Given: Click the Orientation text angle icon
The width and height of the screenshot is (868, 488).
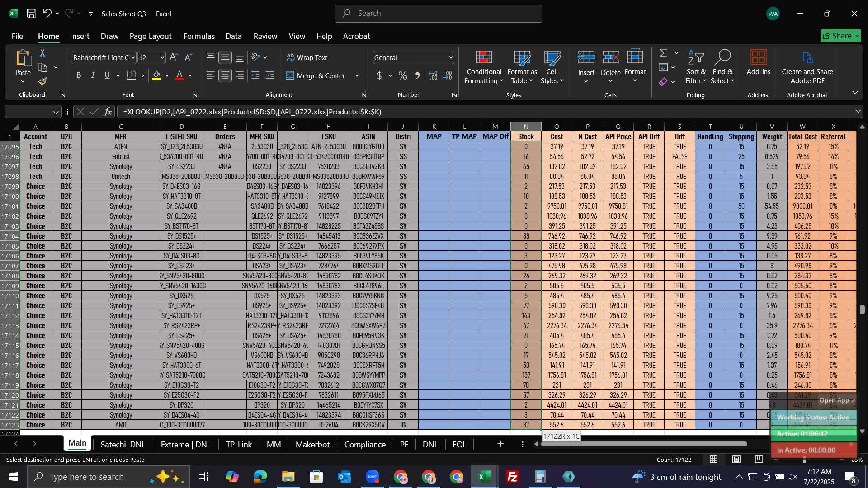Looking at the screenshot, I should (255, 57).
